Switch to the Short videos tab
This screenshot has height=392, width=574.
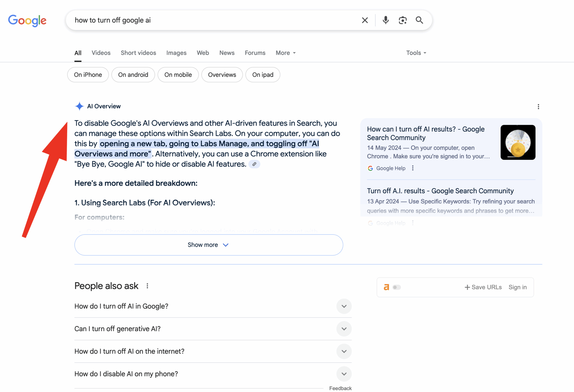(138, 53)
